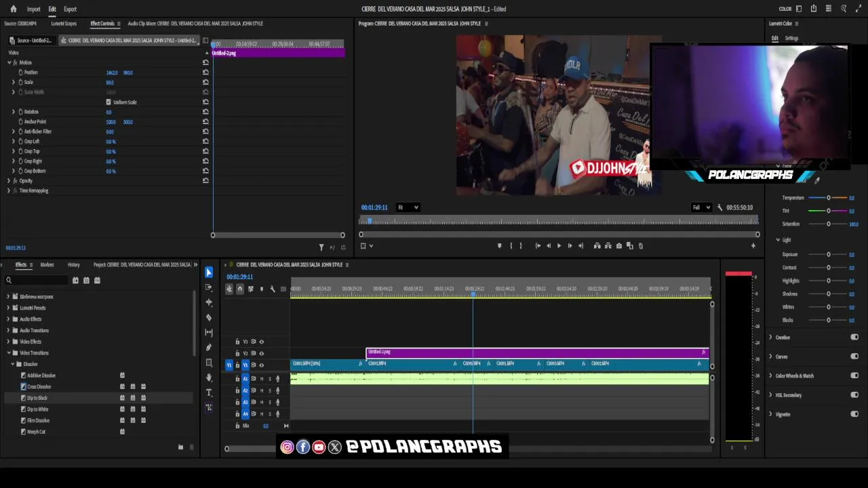Choose the Ripple Edit tool
The height and width of the screenshot is (488, 868).
[209, 302]
